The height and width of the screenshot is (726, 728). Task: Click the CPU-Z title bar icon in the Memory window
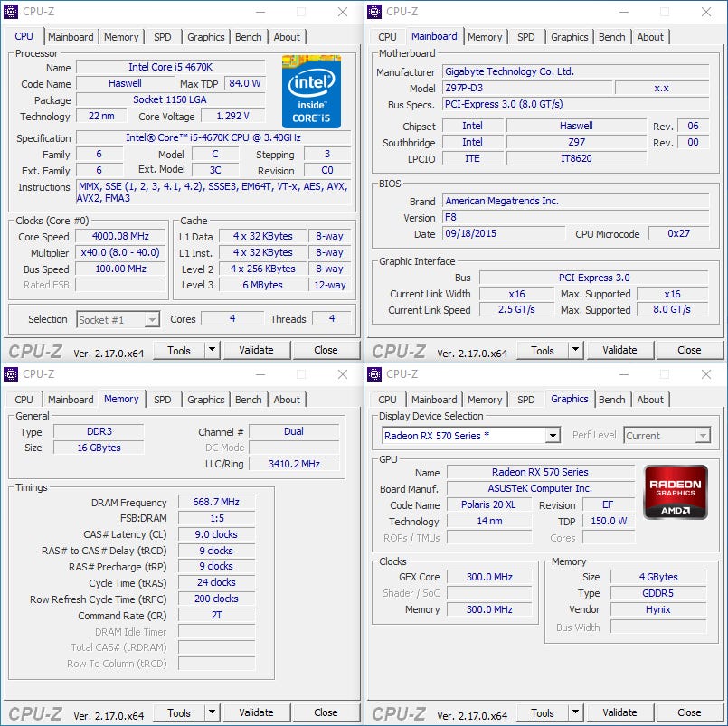coord(12,374)
